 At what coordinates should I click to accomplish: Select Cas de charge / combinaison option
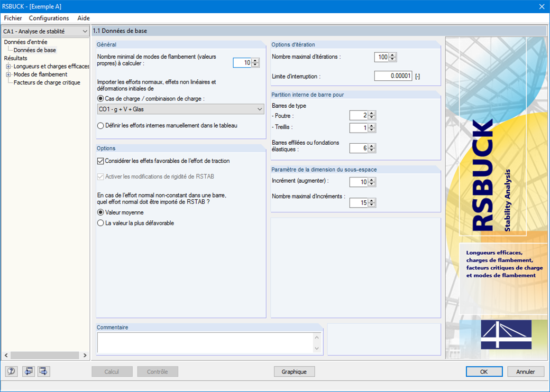tap(100, 99)
